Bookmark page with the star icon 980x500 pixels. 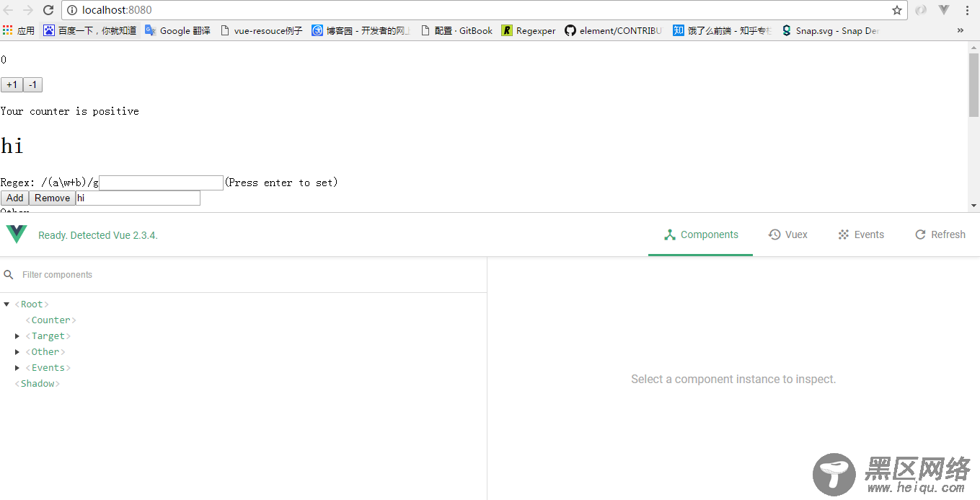pyautogui.click(x=896, y=10)
